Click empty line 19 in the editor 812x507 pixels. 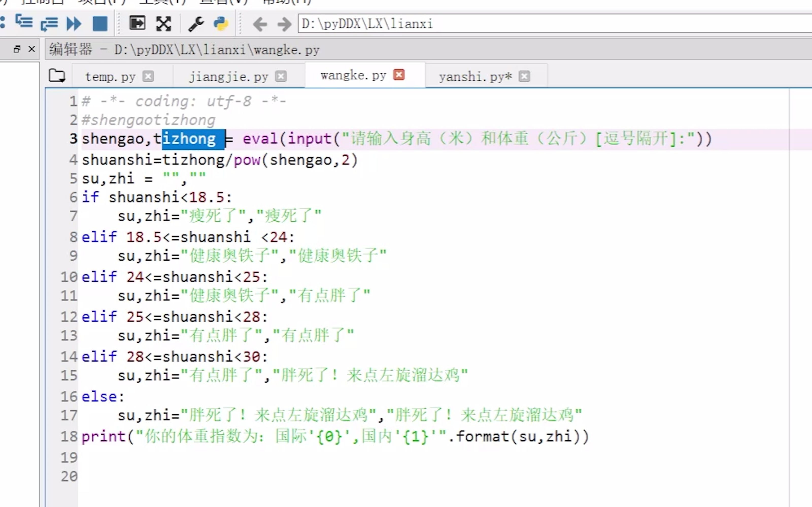point(268,457)
